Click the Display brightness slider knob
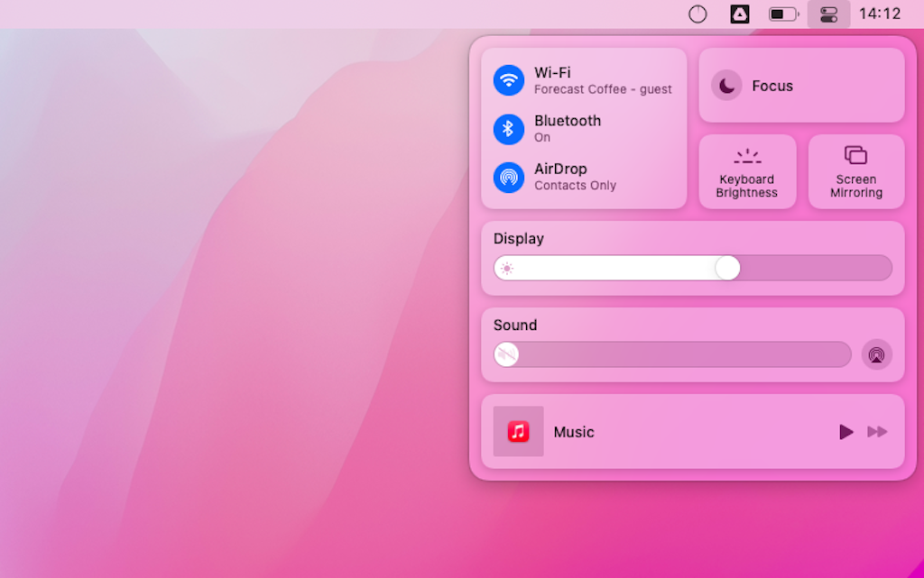This screenshot has height=578, width=924. coord(727,268)
